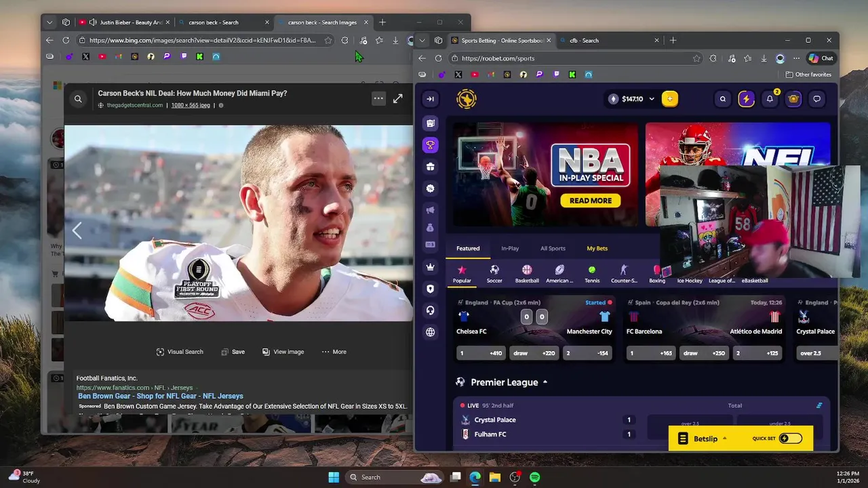The width and height of the screenshot is (868, 488).
Task: Click the roobet.com/sports address bar
Action: coord(575,58)
